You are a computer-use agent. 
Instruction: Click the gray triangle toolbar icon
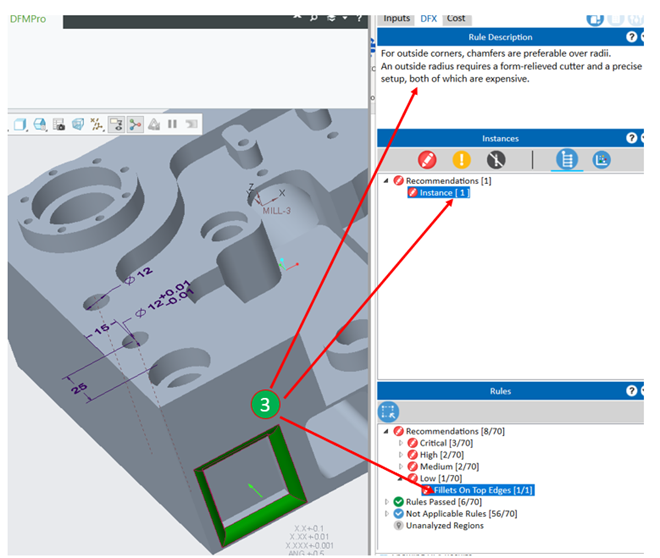pos(154,124)
